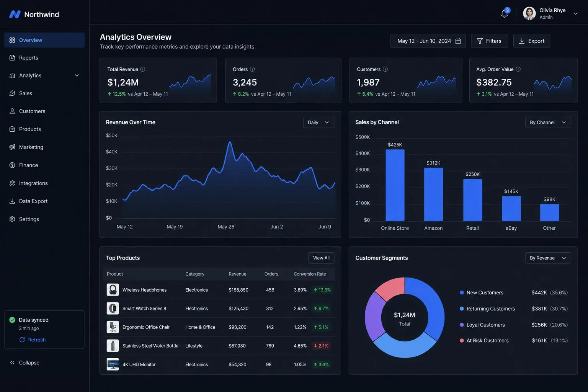
Task: Click the Refresh link
Action: click(33, 340)
